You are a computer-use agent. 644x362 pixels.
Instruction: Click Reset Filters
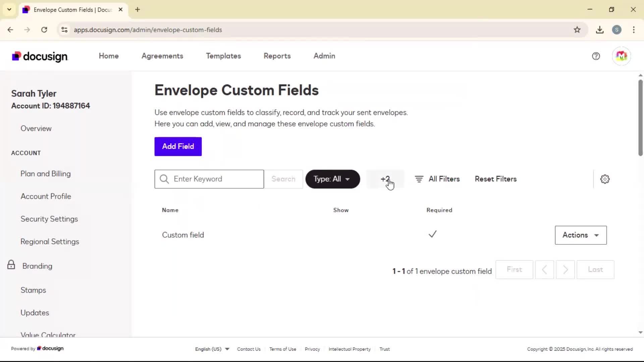click(x=496, y=179)
